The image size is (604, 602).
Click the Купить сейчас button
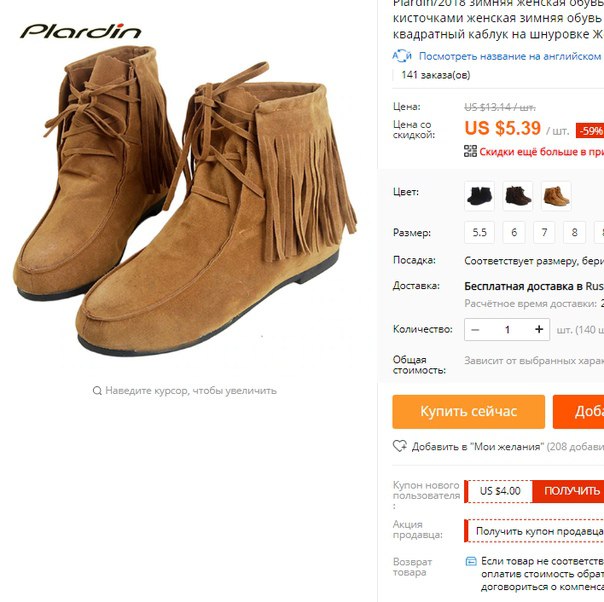[468, 412]
